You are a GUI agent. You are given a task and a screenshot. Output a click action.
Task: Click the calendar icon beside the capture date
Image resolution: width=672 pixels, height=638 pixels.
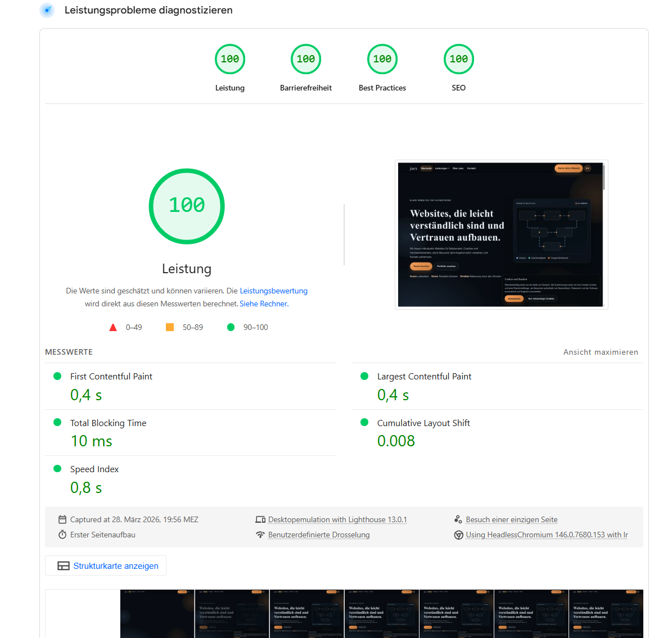tap(61, 519)
